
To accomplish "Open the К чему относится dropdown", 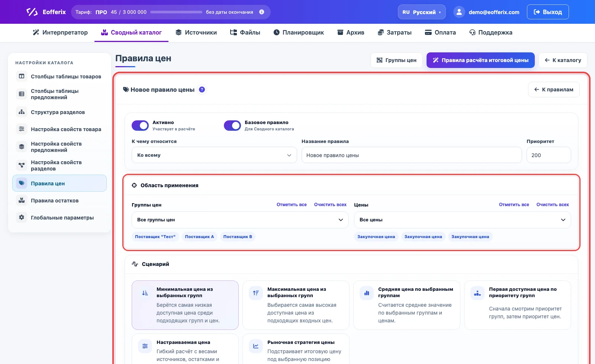I will (x=214, y=155).
